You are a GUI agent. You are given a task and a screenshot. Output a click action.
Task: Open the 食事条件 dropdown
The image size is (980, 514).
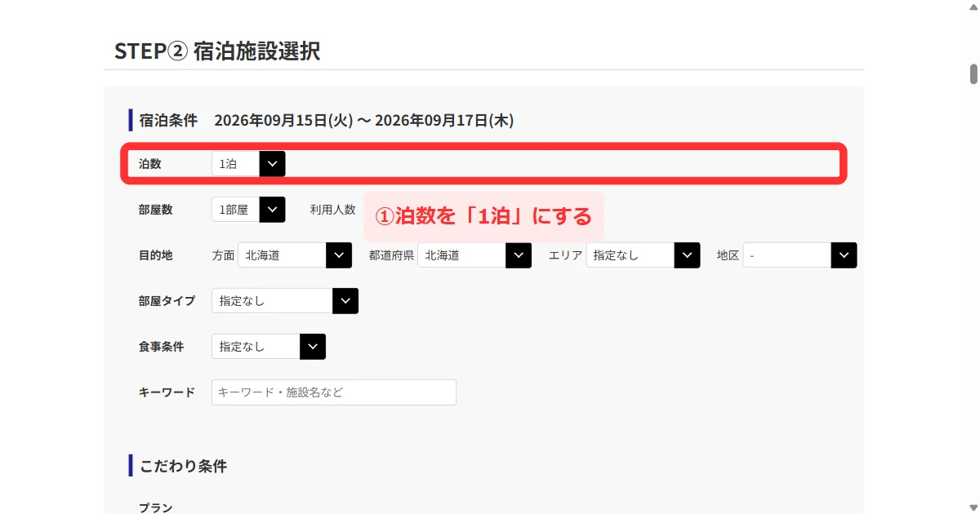[269, 347]
